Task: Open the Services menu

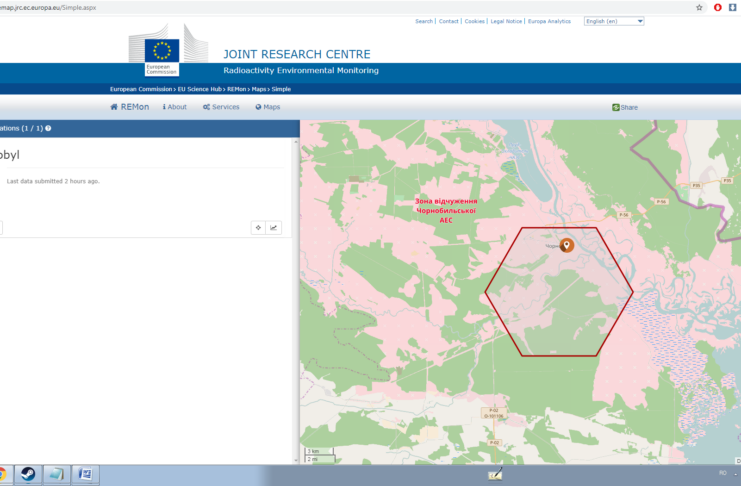Action: click(221, 107)
